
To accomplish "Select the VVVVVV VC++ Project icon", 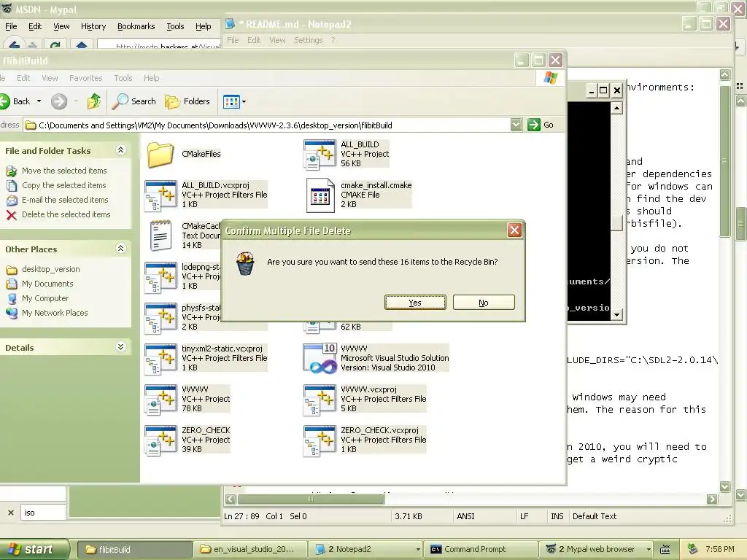I will (160, 400).
